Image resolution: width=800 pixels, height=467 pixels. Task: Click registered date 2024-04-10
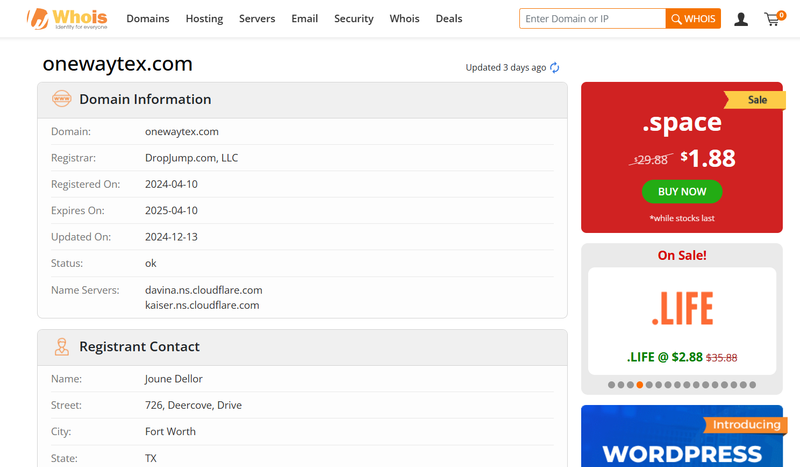point(171,184)
